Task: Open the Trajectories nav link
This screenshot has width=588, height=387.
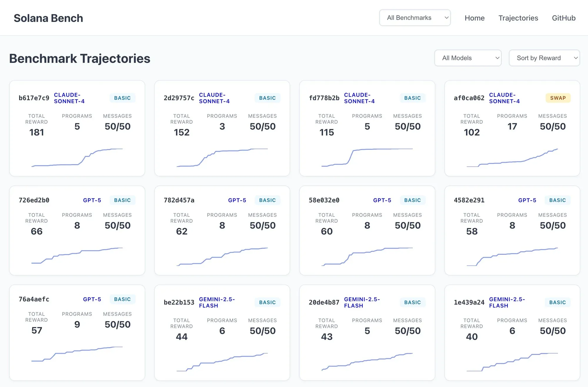Action: tap(518, 18)
